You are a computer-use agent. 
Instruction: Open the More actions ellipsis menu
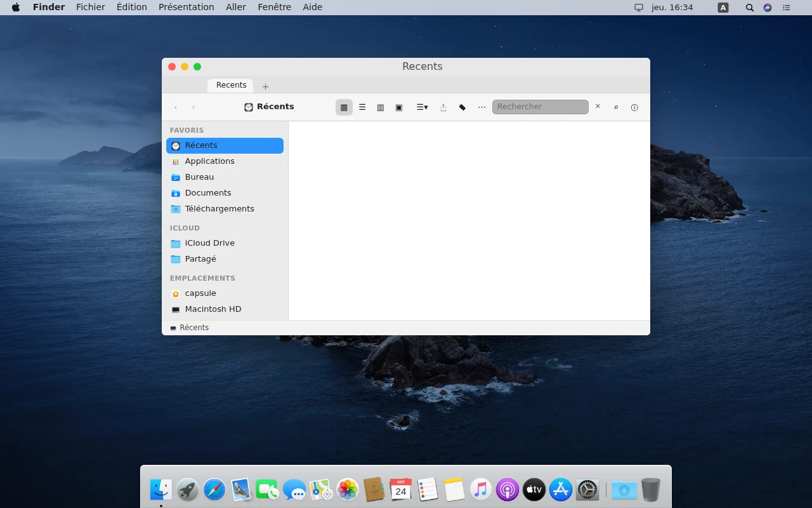coord(481,107)
